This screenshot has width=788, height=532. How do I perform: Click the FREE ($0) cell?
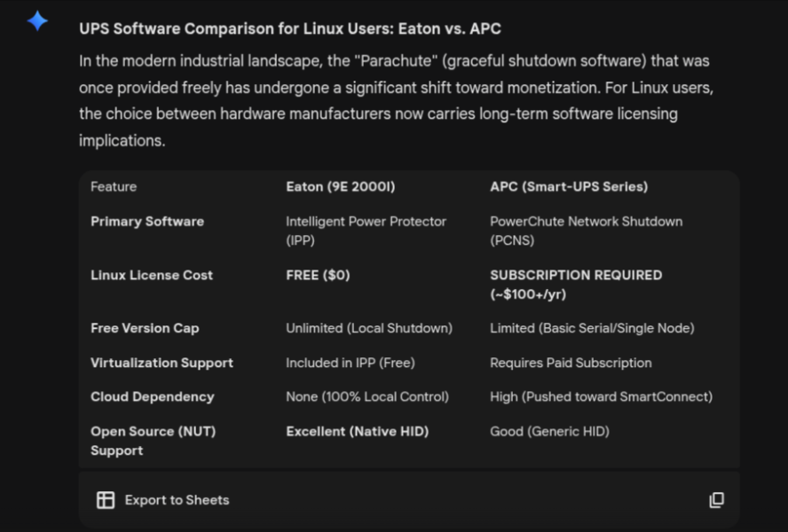(x=318, y=275)
